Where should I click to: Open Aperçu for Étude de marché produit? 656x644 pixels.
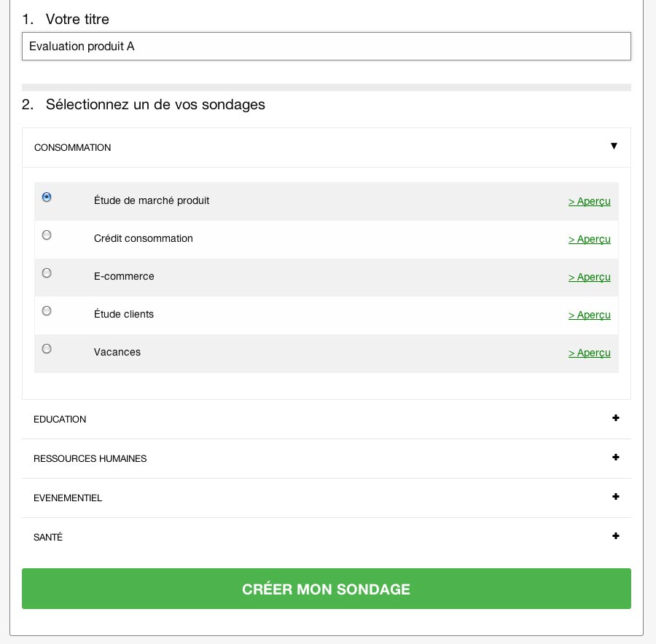[589, 201]
